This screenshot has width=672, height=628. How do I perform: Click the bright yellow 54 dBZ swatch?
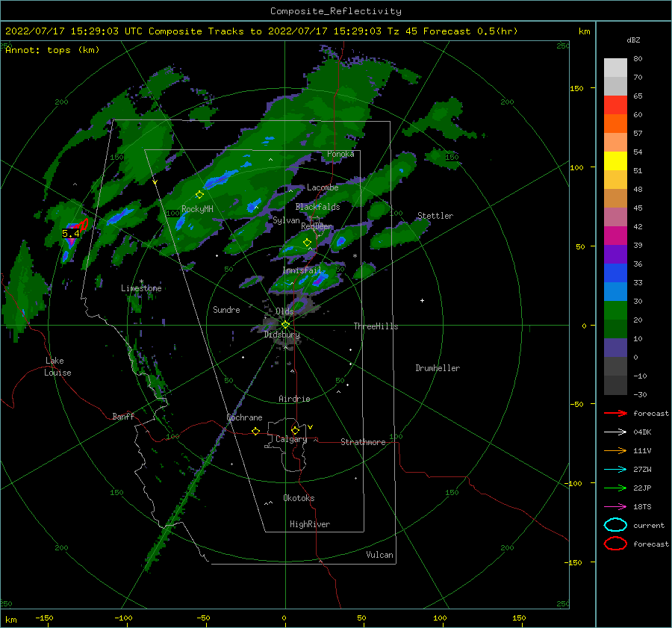pos(615,161)
